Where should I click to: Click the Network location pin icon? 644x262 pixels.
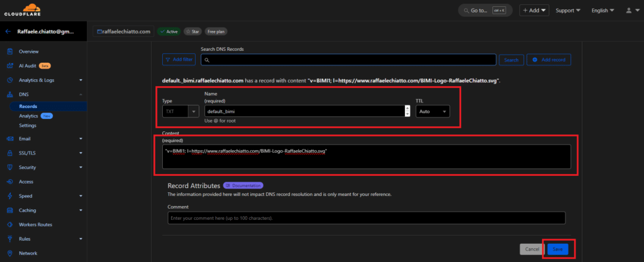tap(10, 253)
